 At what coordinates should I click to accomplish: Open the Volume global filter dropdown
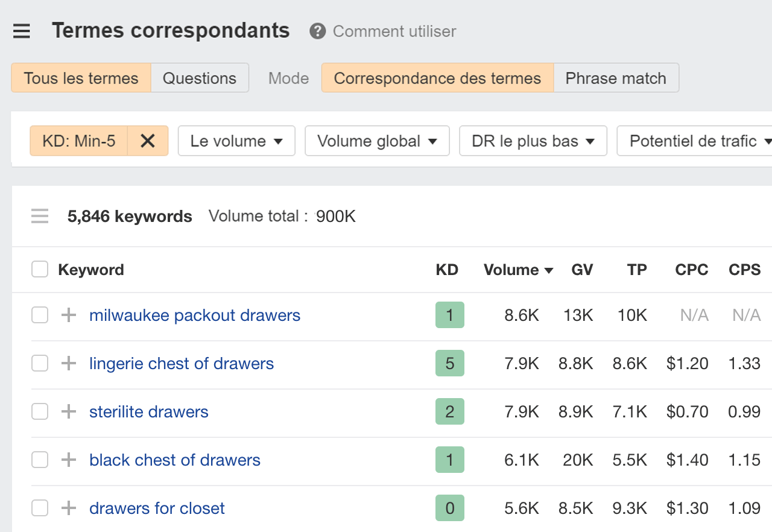tap(377, 141)
